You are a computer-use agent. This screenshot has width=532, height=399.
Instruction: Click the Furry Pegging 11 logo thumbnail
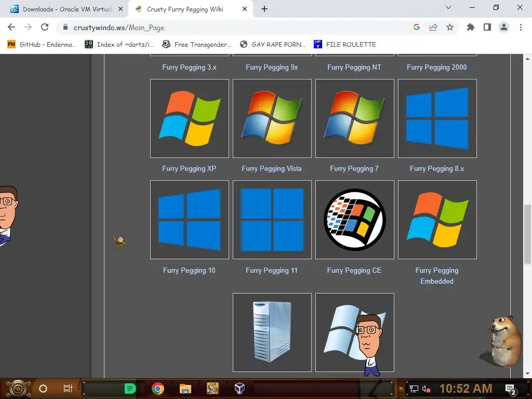tap(272, 220)
